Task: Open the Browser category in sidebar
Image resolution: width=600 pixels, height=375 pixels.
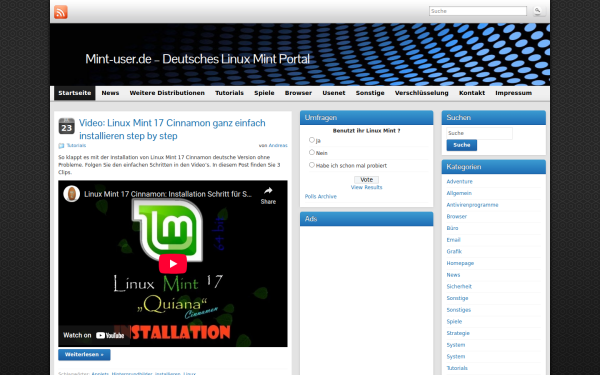Action: (457, 217)
